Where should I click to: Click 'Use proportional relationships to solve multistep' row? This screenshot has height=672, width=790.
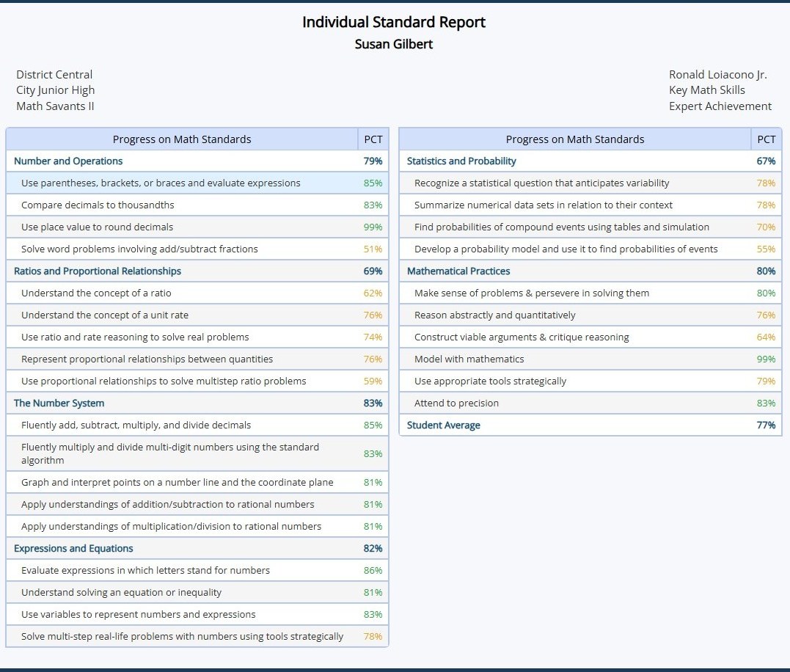coord(197,381)
